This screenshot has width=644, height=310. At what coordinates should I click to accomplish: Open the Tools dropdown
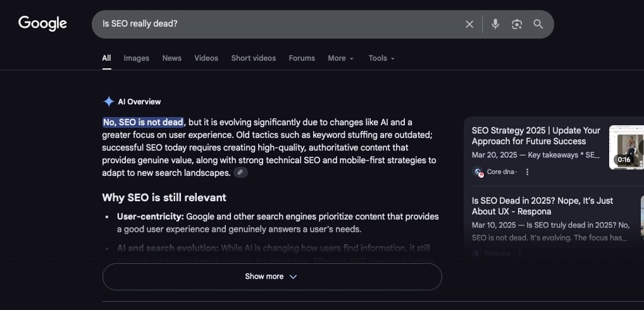(x=381, y=58)
